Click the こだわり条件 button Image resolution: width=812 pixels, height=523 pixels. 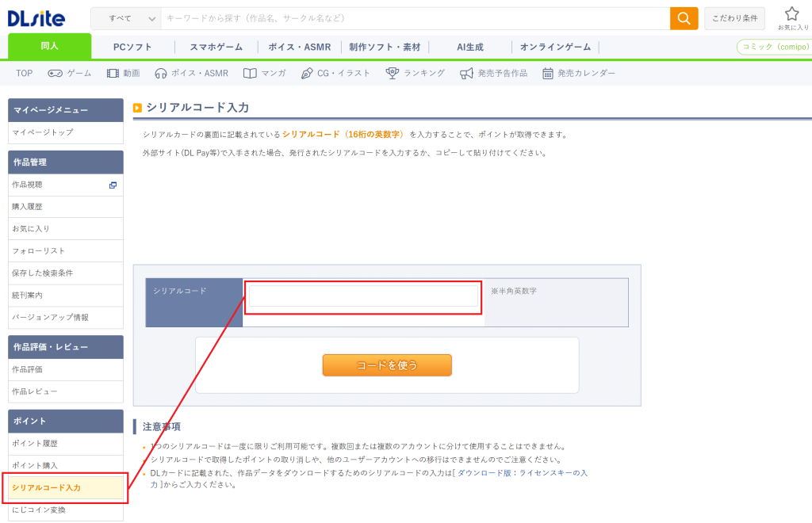[734, 18]
